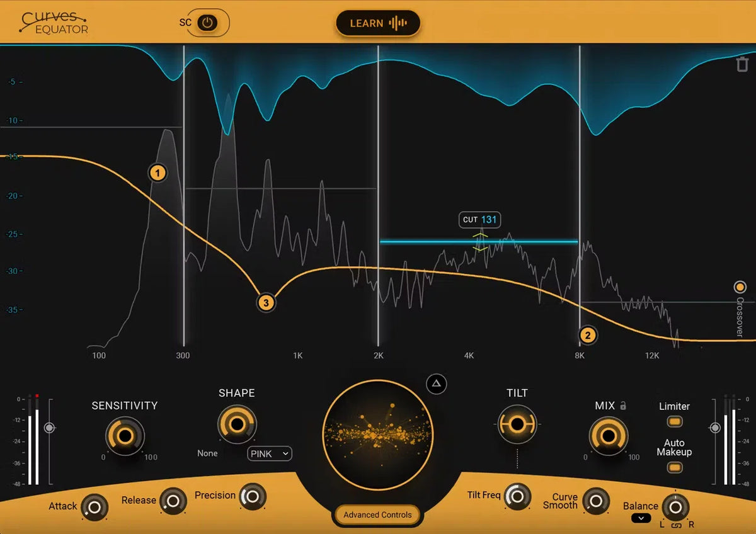Screen dimensions: 756x534
Task: Click the lock icon next to MIX
Action: 623,406
